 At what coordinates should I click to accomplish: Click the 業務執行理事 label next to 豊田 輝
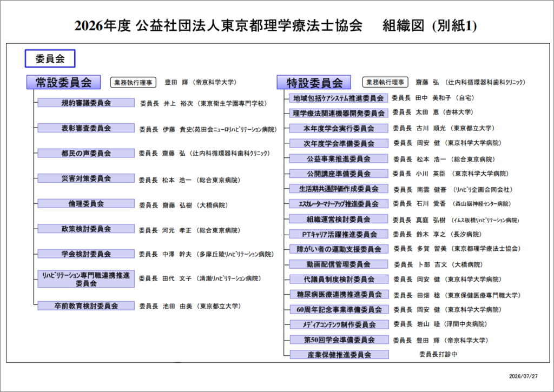pos(133,83)
